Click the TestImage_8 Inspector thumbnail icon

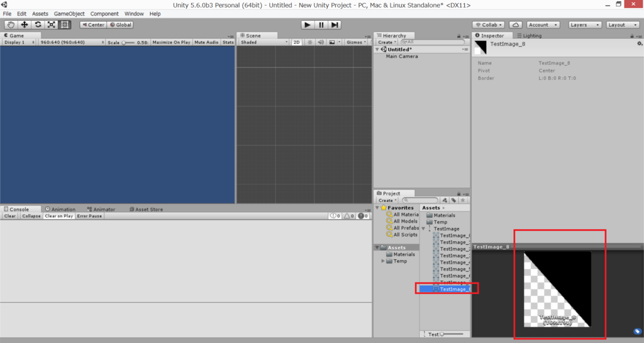(x=480, y=47)
